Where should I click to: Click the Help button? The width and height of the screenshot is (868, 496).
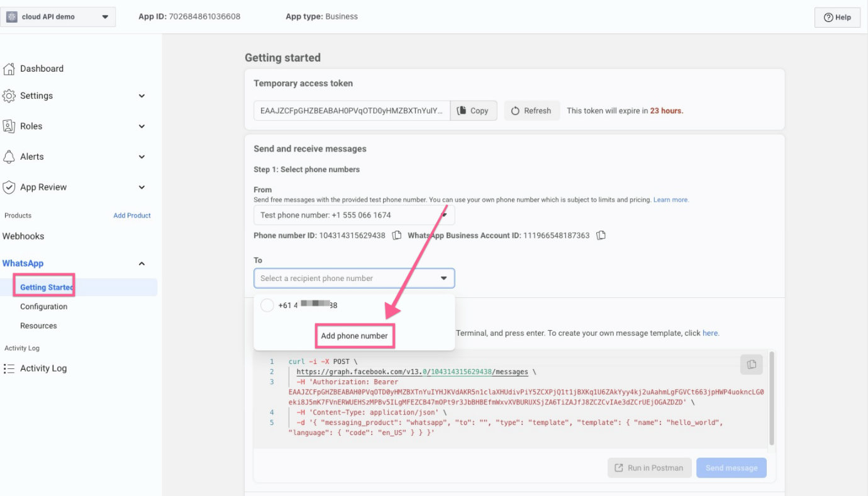tap(837, 17)
